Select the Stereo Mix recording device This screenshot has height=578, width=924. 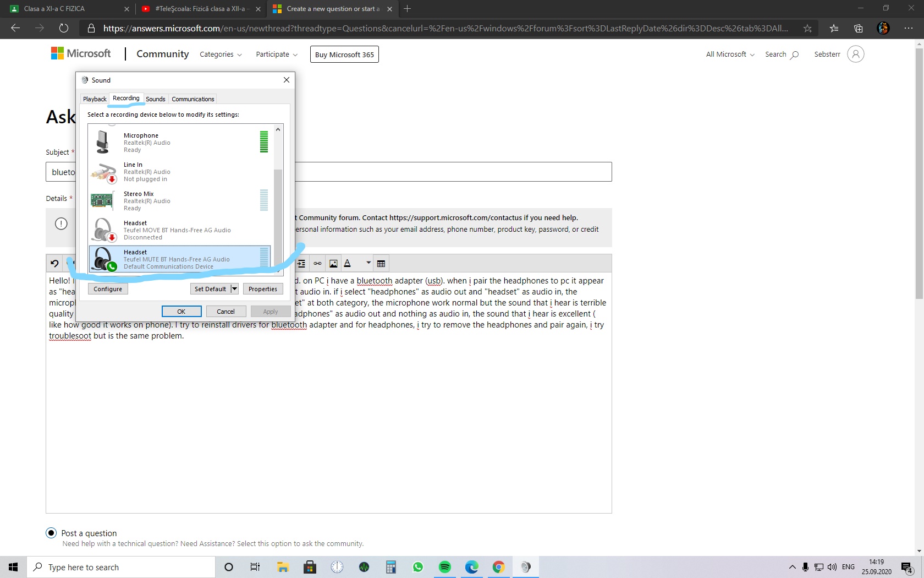[x=180, y=201]
